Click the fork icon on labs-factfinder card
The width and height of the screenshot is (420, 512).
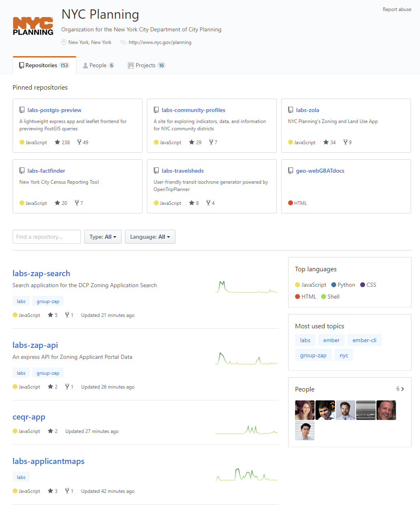coord(77,203)
